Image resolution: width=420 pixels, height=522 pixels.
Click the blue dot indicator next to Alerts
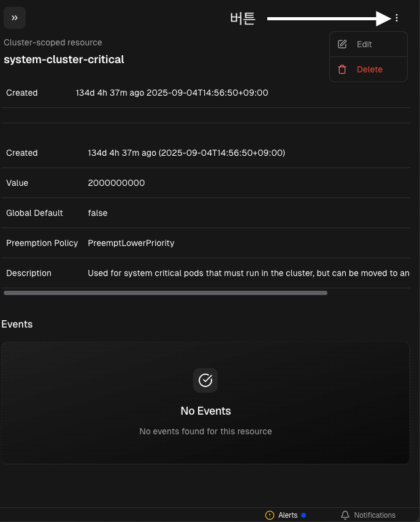[x=304, y=515]
